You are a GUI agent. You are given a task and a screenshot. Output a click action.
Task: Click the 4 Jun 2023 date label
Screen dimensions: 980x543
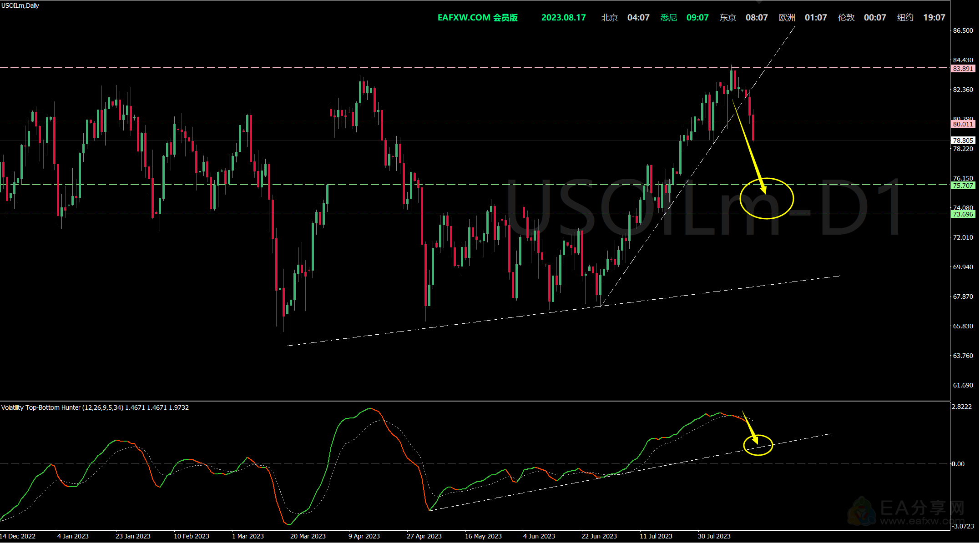(539, 536)
